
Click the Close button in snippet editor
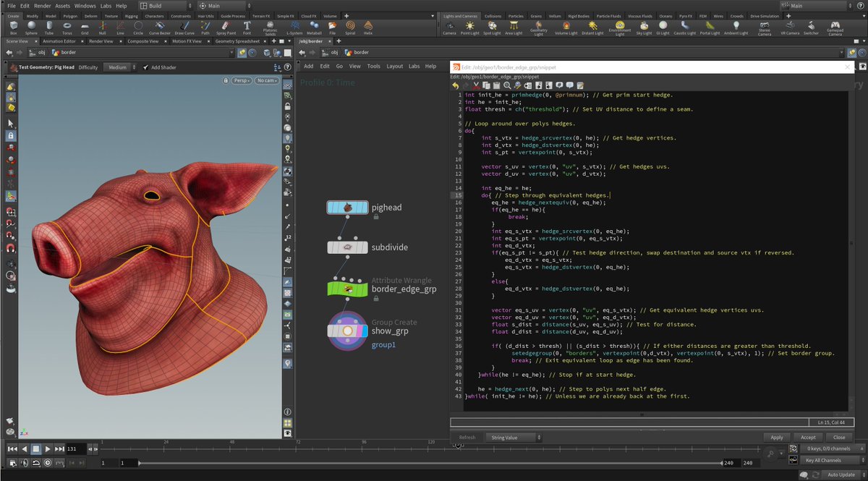point(839,437)
